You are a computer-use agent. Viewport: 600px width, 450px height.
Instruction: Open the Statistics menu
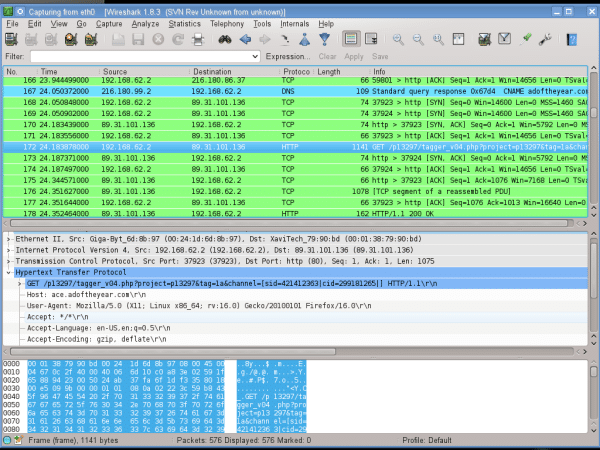point(184,24)
